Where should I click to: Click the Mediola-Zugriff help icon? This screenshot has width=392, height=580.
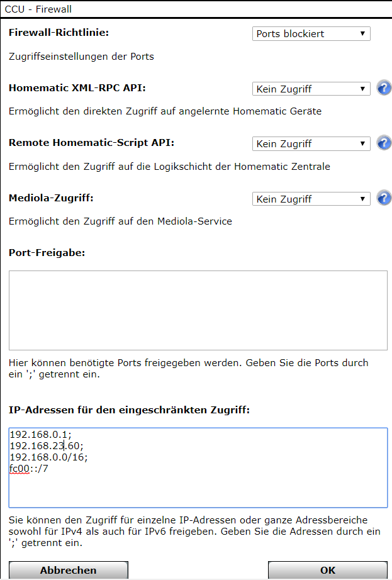pos(384,199)
